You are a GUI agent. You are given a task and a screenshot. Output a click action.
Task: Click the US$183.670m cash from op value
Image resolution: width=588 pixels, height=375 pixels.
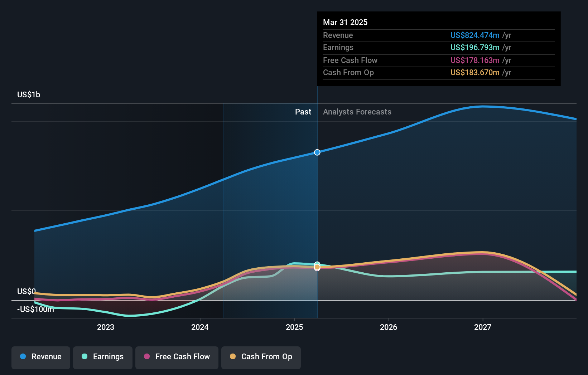tap(475, 72)
